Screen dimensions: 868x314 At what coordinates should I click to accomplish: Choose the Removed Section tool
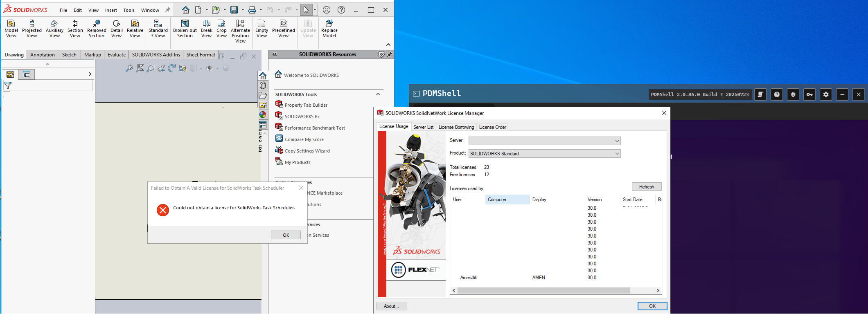pyautogui.click(x=97, y=29)
